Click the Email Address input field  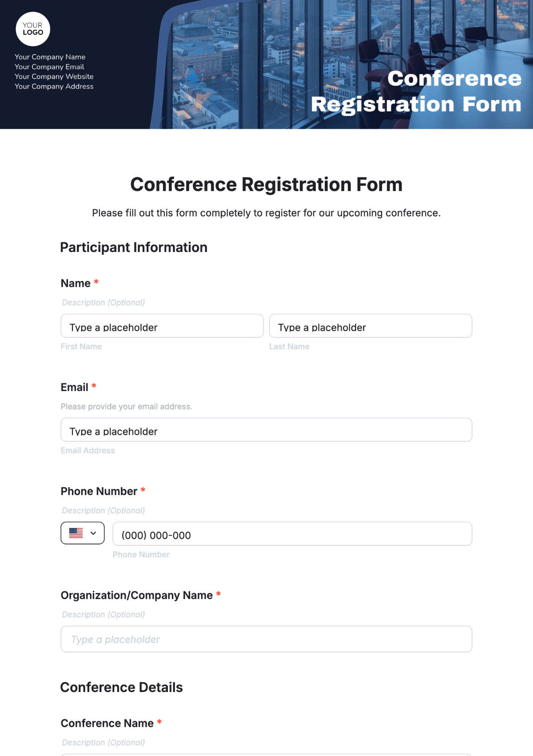click(266, 430)
